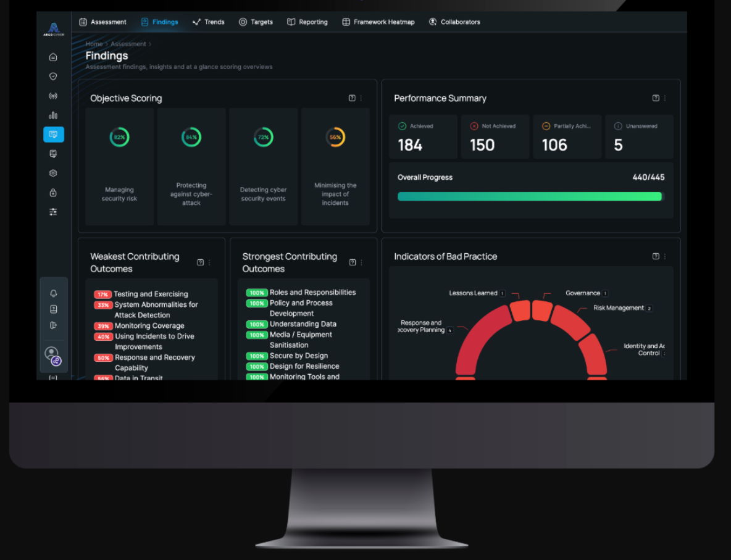Click the notification bell icon
The image size is (731, 560).
(x=54, y=293)
